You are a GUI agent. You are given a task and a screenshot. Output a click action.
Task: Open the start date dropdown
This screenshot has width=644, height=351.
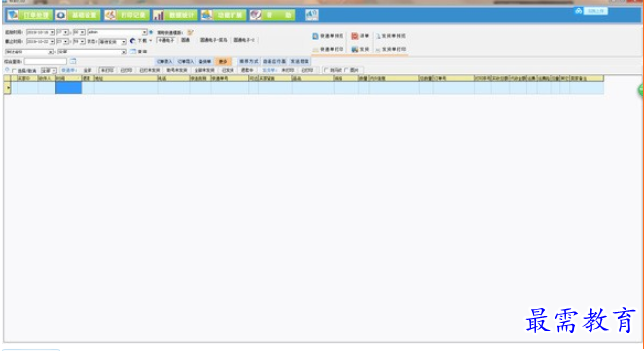(53, 32)
